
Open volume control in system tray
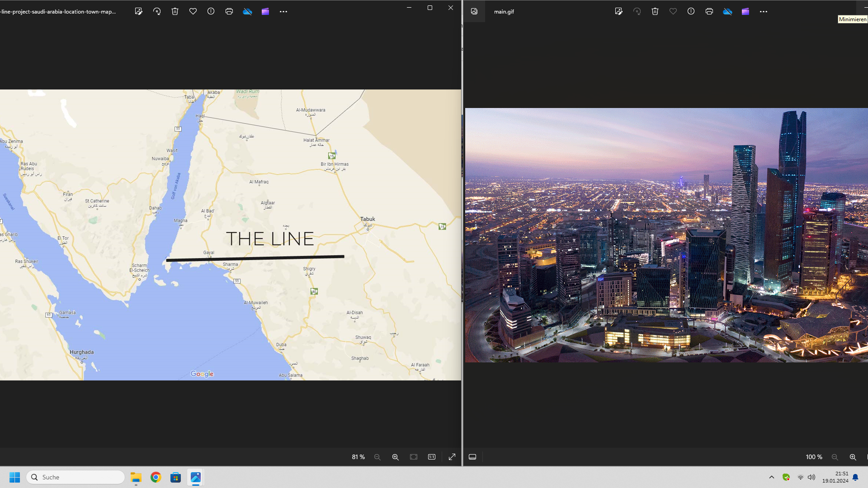(811, 477)
